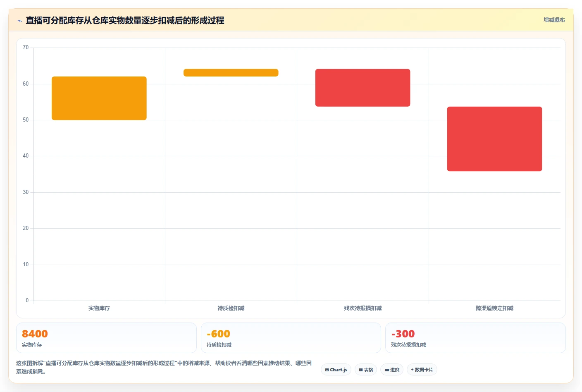Click the red 跨渠道锁定扣减 bar
582x392 pixels.
[x=494, y=139]
